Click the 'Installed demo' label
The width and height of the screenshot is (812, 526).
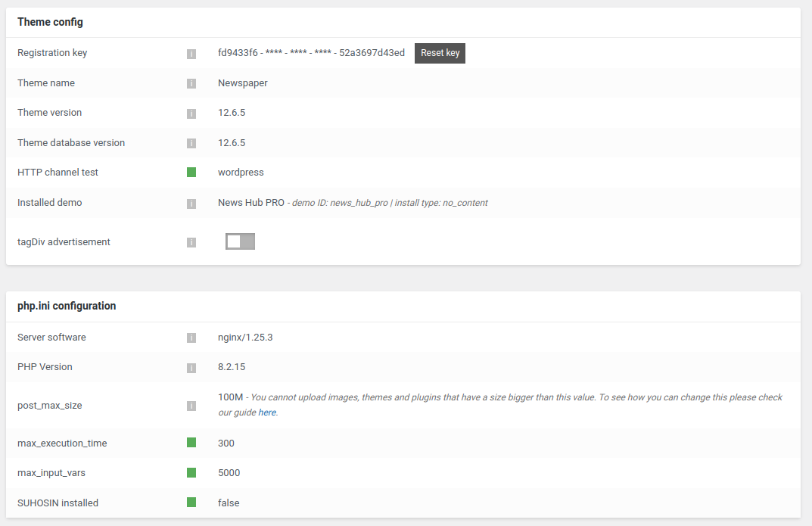pyautogui.click(x=50, y=202)
